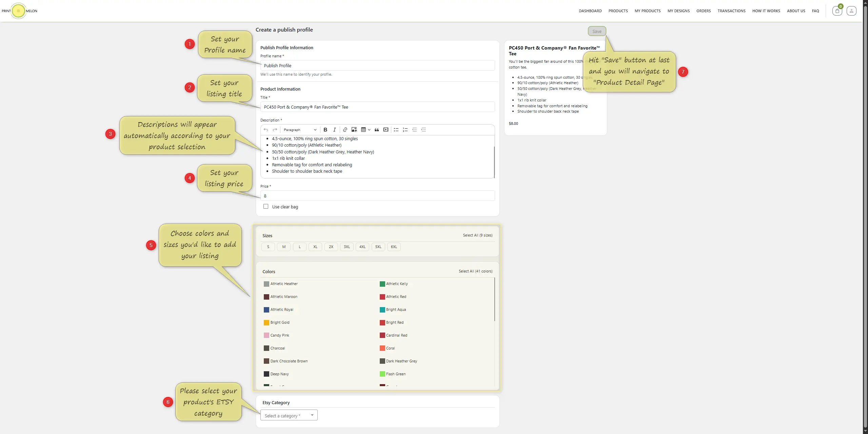Add a block quote in description
Screen dimensions: 868x434
(x=377, y=130)
